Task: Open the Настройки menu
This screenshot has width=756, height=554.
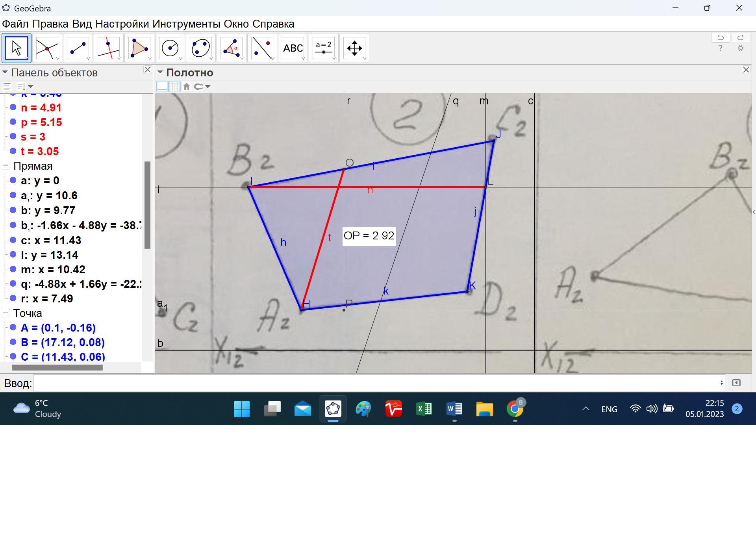Action: 122,24
